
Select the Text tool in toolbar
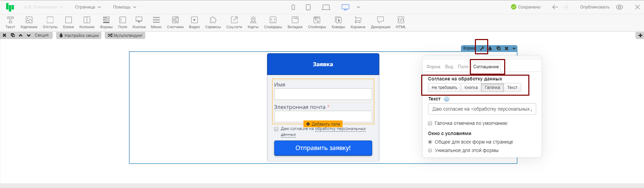tap(10, 22)
